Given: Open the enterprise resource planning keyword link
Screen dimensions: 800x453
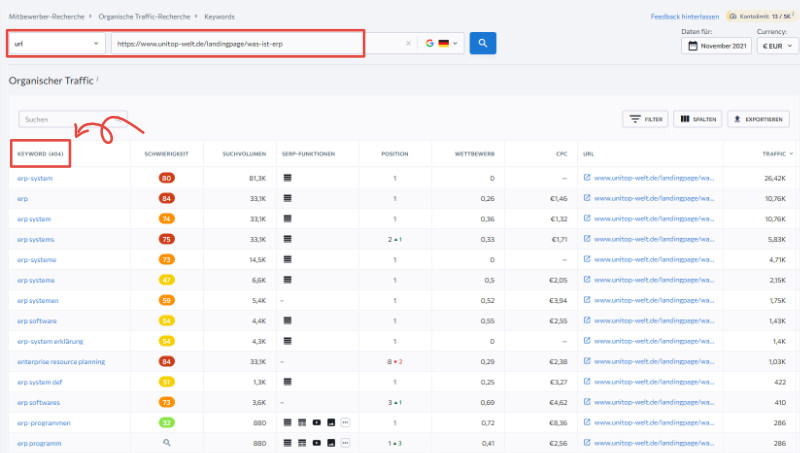Looking at the screenshot, I should pos(61,362).
